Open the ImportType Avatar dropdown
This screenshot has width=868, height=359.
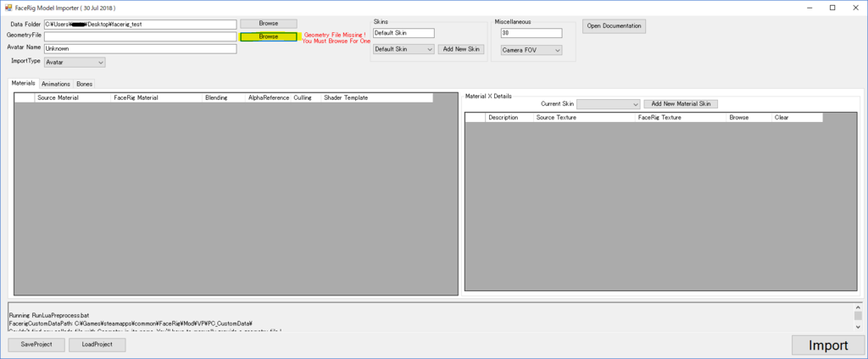coord(75,63)
